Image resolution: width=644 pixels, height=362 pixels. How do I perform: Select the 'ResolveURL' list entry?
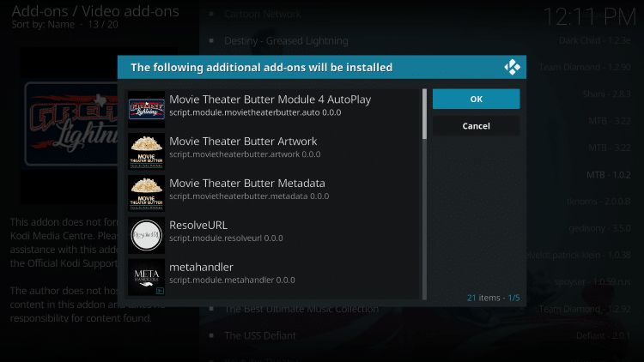(273, 235)
